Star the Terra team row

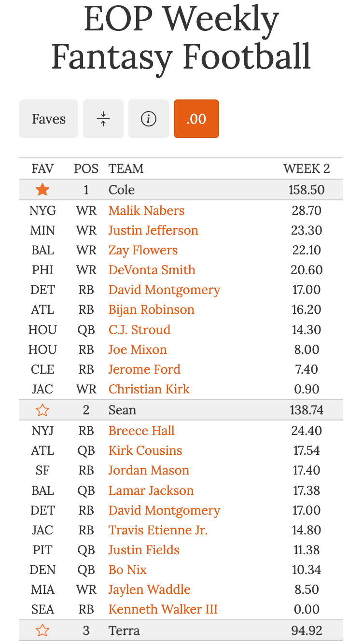coord(42,630)
